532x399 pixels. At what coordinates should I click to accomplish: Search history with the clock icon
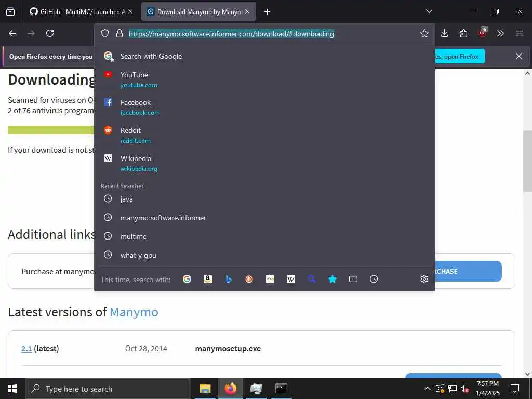click(374, 279)
